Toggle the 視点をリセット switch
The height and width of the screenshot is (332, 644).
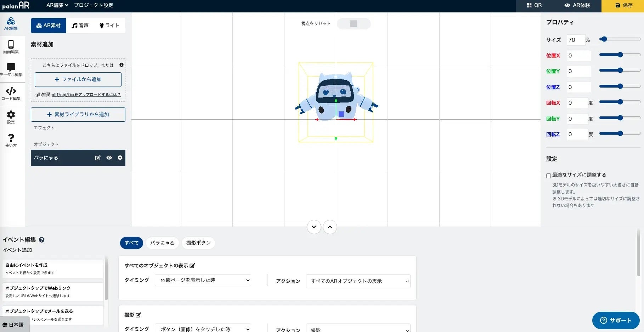(x=354, y=24)
